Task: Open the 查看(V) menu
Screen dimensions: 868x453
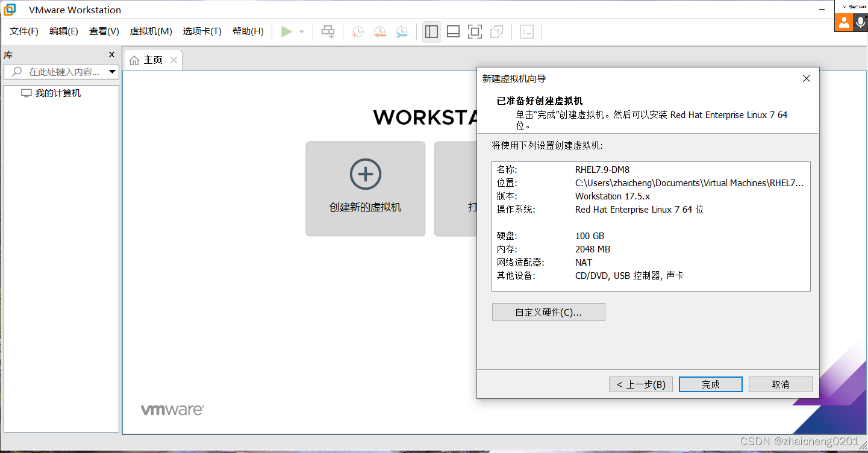Action: pos(104,31)
